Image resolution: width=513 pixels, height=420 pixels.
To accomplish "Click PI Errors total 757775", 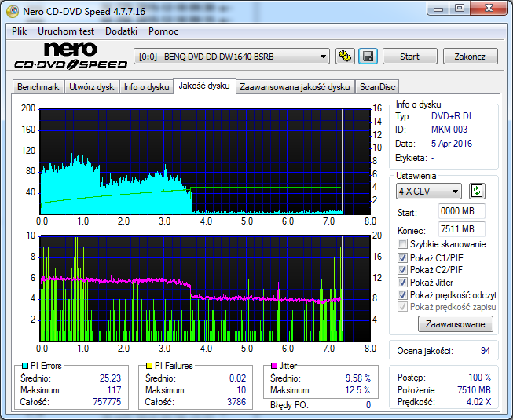I will click(x=107, y=401).
